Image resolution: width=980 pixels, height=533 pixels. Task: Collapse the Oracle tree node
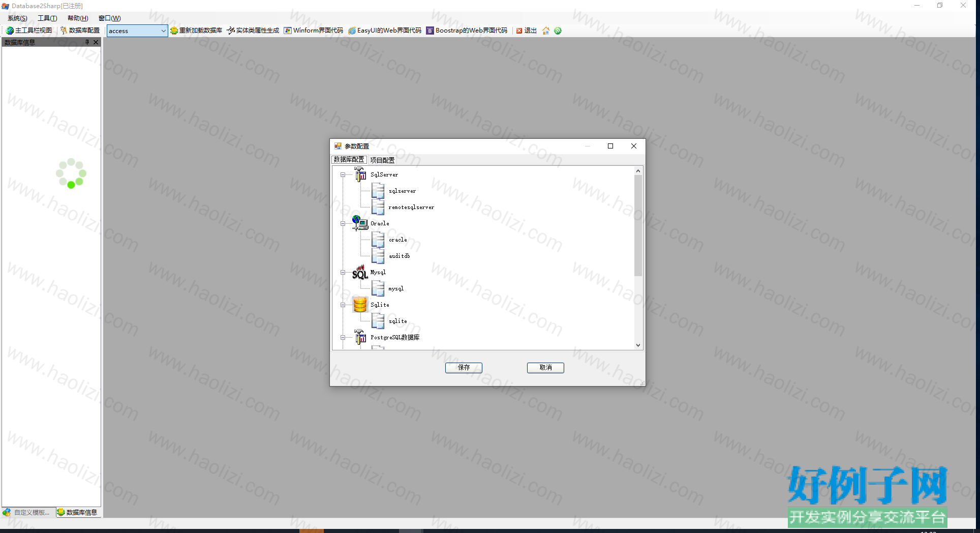click(343, 224)
